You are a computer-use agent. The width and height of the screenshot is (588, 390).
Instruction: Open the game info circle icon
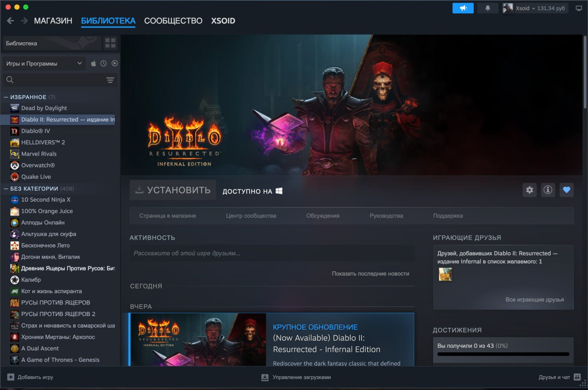548,190
